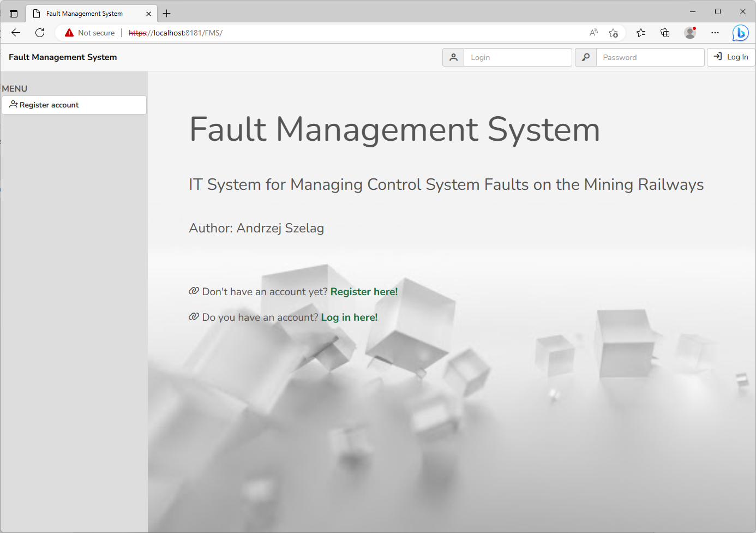Viewport: 756px width, 533px height.
Task: Click the Log In button
Action: 731,57
